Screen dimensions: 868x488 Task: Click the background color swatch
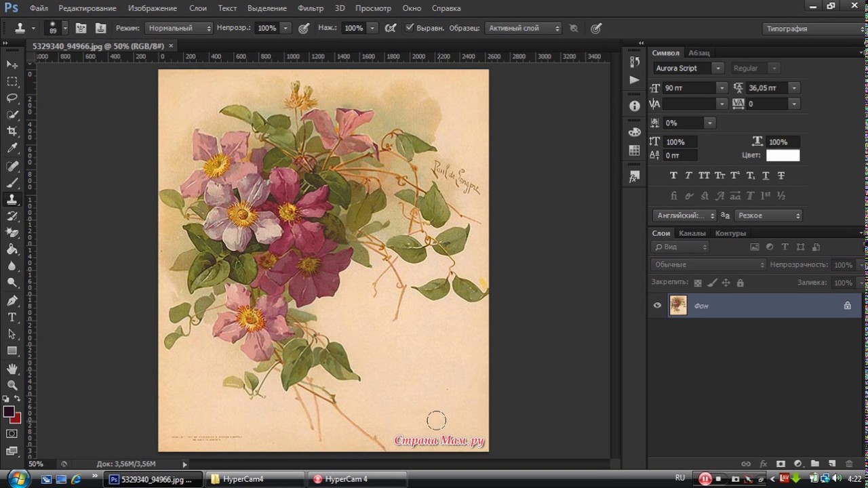[16, 418]
